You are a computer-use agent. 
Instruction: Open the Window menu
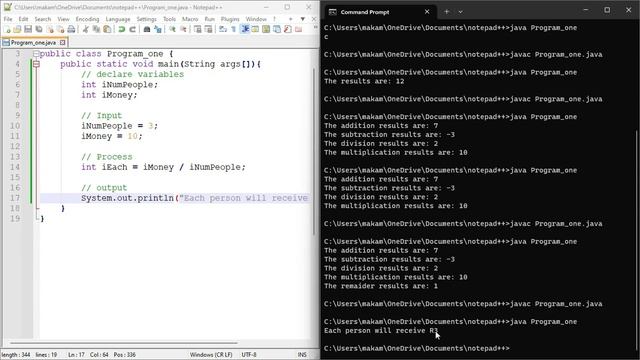(x=256, y=19)
